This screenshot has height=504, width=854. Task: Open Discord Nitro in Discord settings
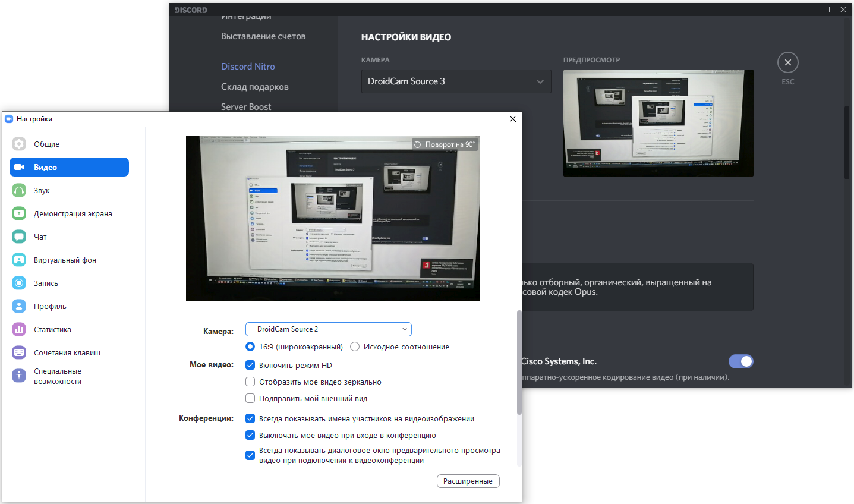[248, 67]
